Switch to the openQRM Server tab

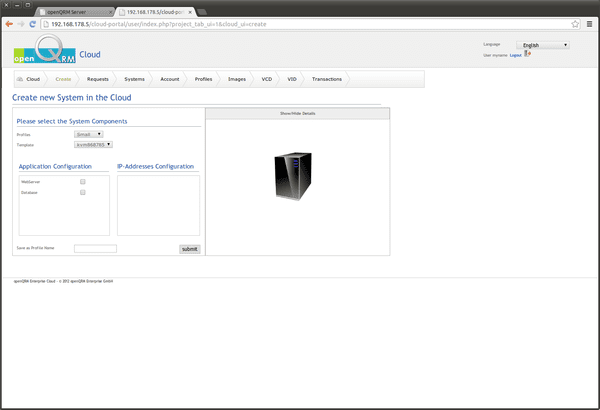[x=75, y=12]
